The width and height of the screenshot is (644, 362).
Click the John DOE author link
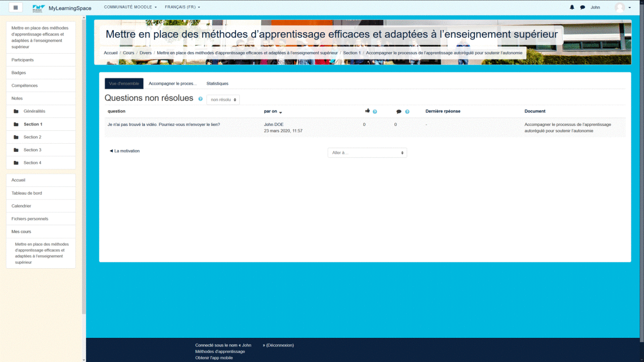click(x=274, y=124)
